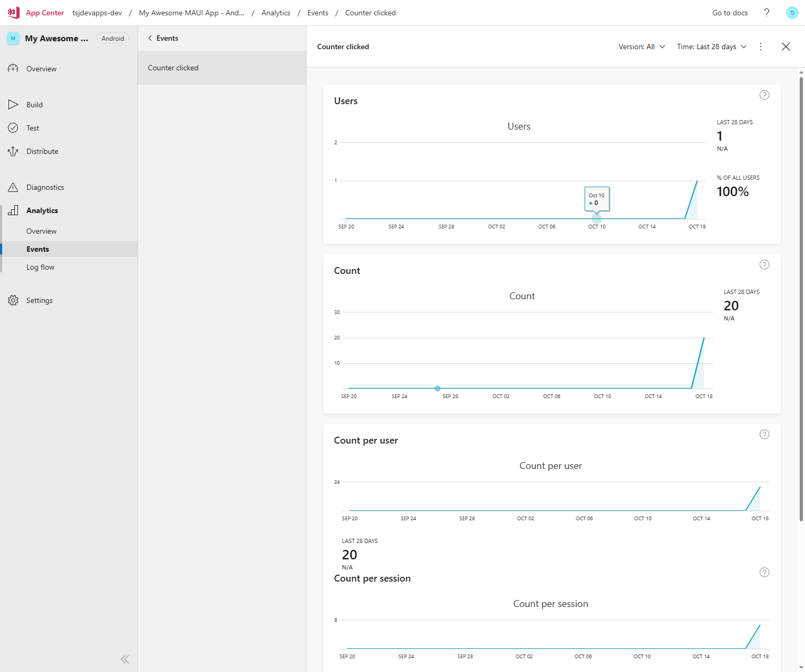This screenshot has height=672, width=805.
Task: Click the Count per user help icon
Action: point(764,435)
